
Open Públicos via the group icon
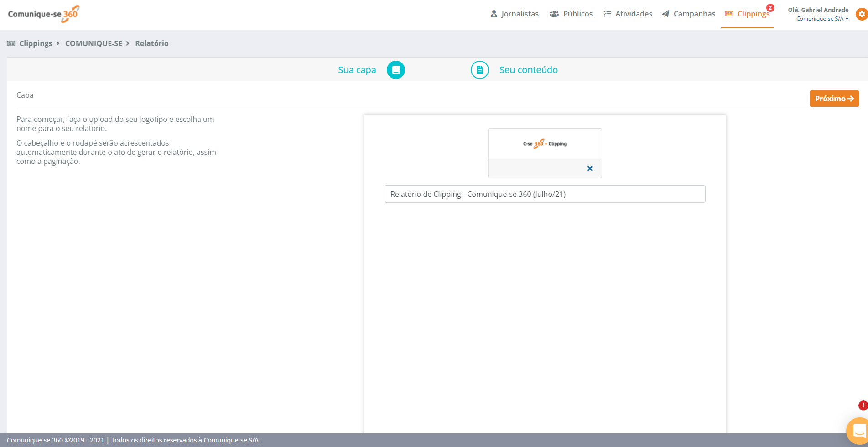(x=554, y=14)
